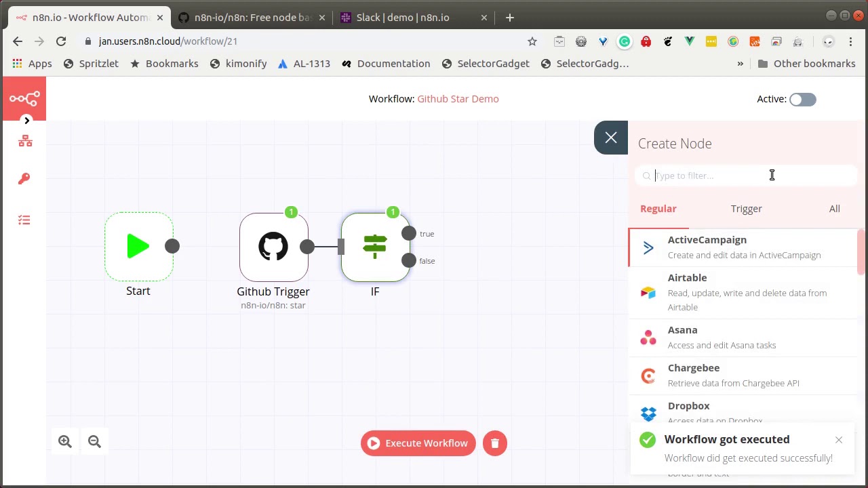Image resolution: width=868 pixels, height=488 pixels.
Task: Open kimonify bookmark
Action: click(238, 64)
